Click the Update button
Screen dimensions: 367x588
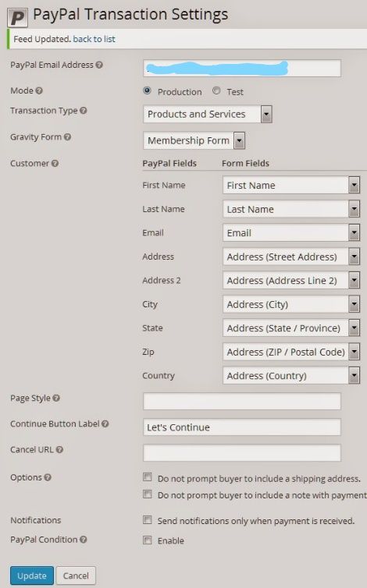(x=32, y=576)
